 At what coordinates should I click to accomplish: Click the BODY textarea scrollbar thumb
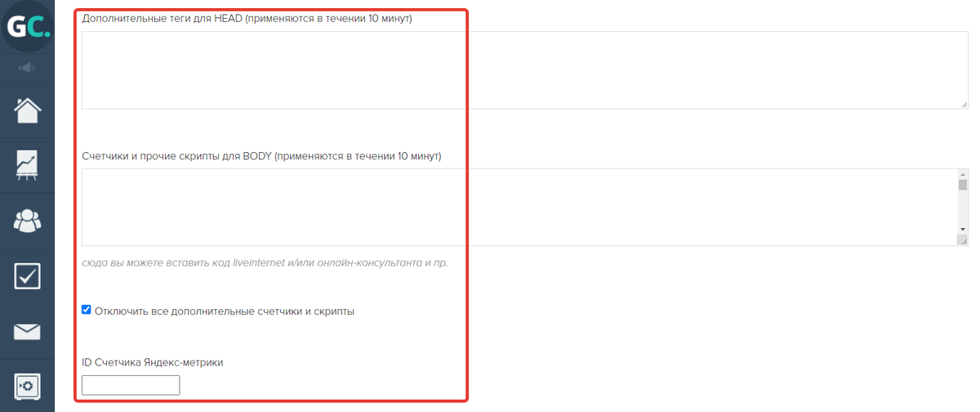(962, 185)
